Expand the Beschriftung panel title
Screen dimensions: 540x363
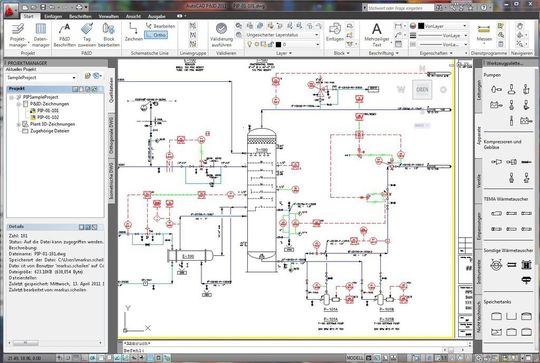coord(383,53)
